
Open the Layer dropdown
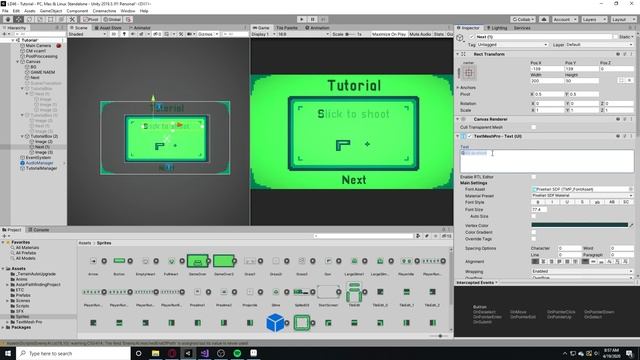click(599, 44)
